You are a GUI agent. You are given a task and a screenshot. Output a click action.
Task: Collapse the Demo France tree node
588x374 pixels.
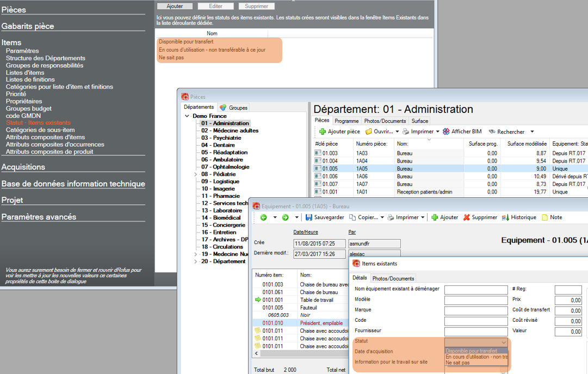(187, 116)
